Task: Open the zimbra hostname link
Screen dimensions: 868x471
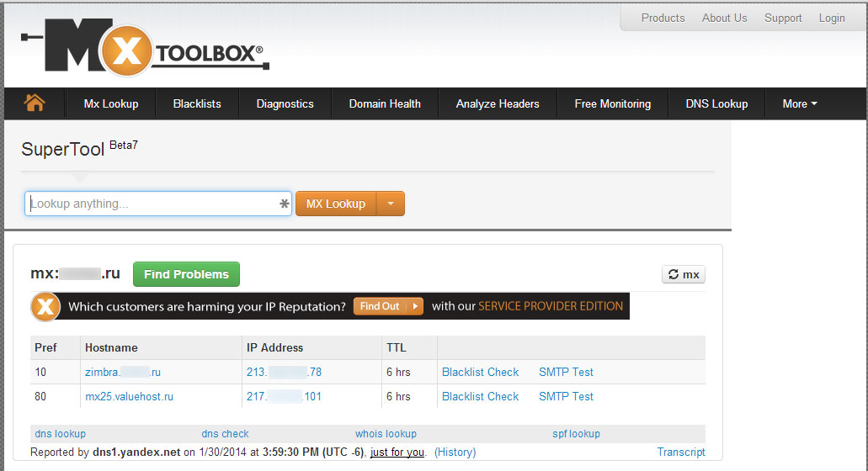Action: pyautogui.click(x=123, y=372)
